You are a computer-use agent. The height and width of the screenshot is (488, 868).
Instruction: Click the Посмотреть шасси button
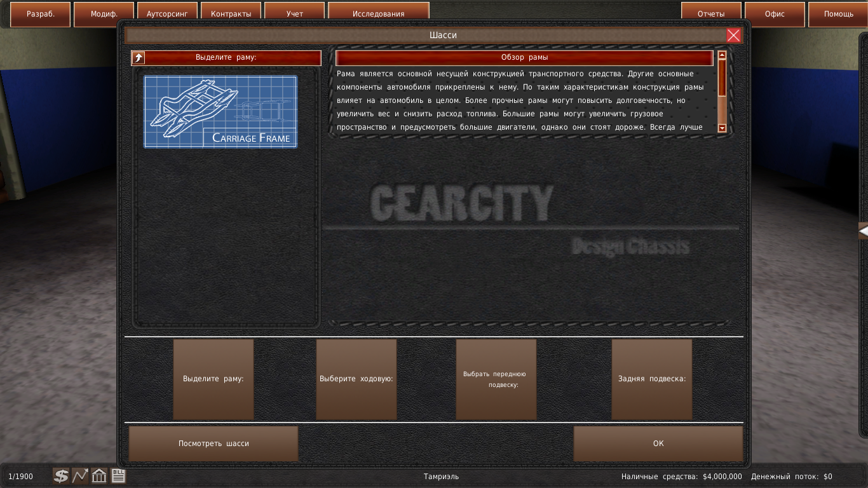point(214,444)
